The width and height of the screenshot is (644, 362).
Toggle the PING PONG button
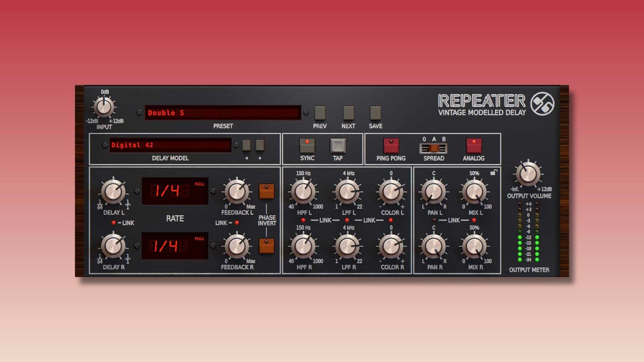tap(391, 146)
